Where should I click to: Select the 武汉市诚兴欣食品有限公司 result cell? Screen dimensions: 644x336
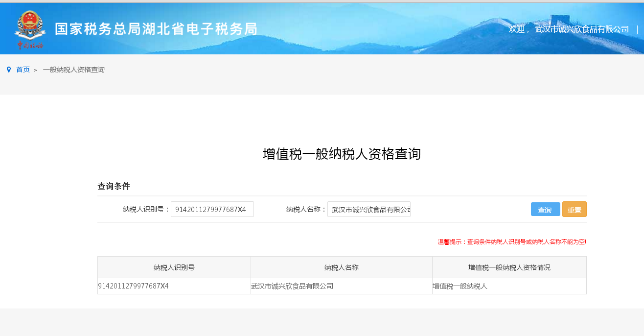point(292,286)
